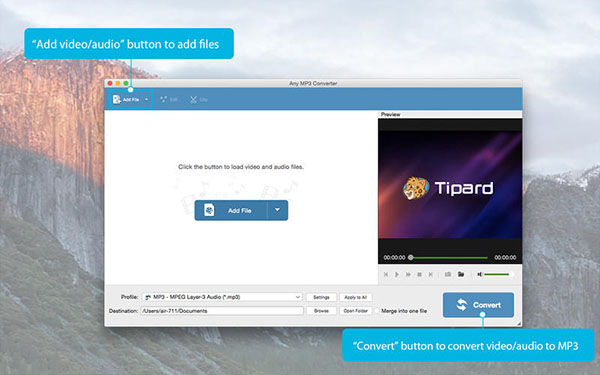Select the Clip scissors tool
Image resolution: width=600 pixels, height=375 pixels.
pyautogui.click(x=199, y=99)
